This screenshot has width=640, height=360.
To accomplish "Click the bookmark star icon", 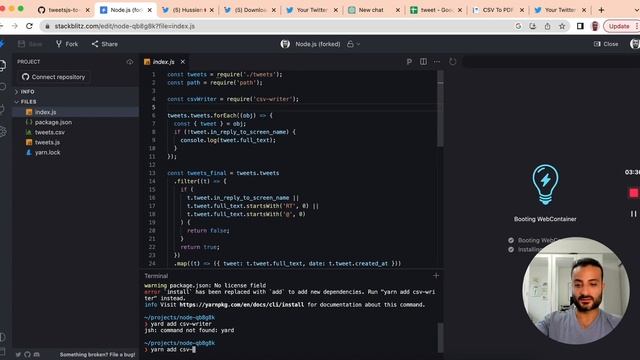I will point(562,26).
